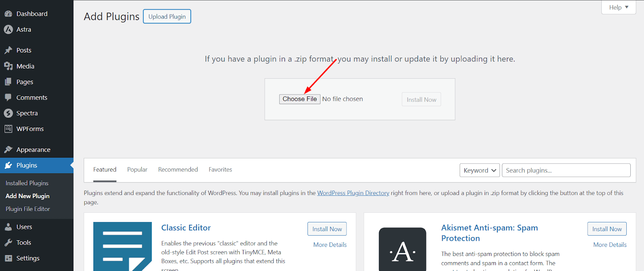The image size is (644, 271).
Task: Click the Plugins plug icon
Action: point(8,165)
